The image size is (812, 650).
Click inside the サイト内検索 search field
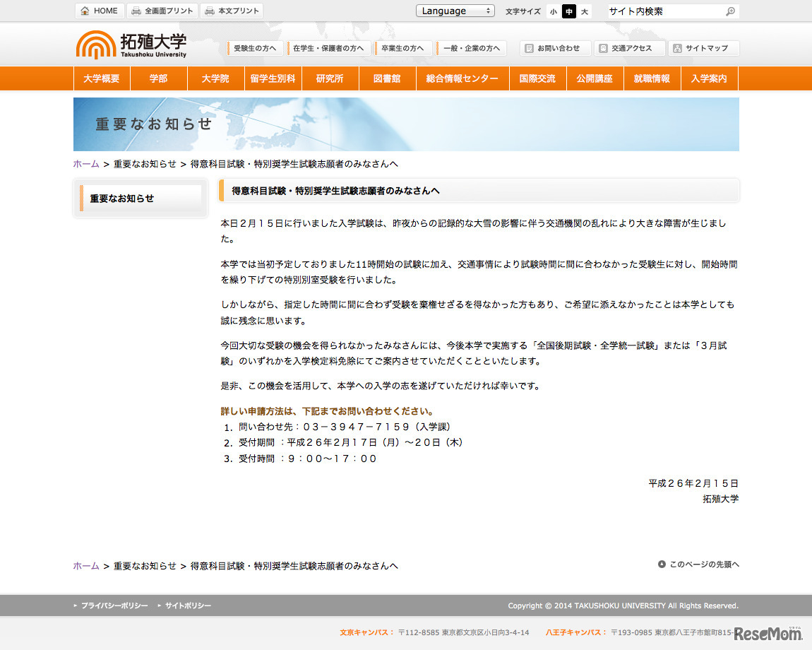point(664,11)
